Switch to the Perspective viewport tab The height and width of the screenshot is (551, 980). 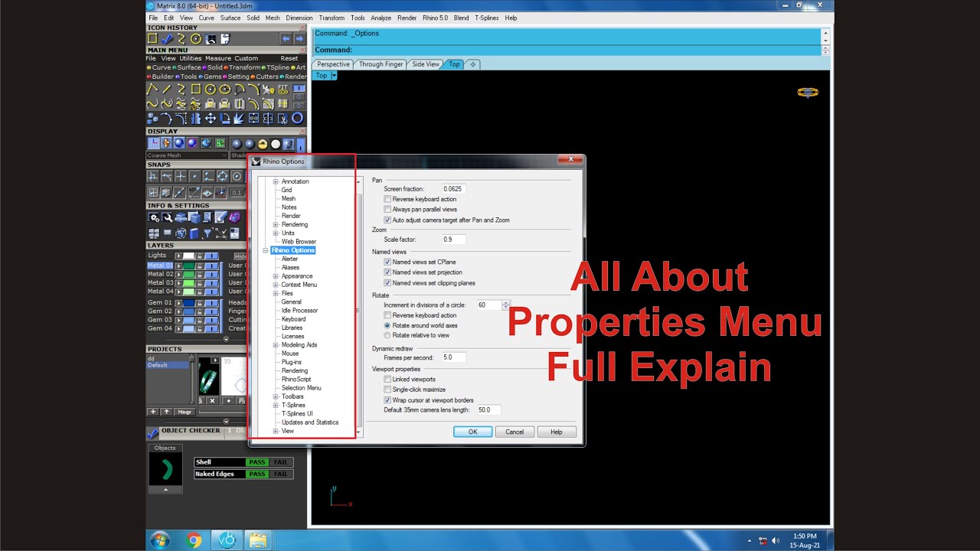(333, 64)
